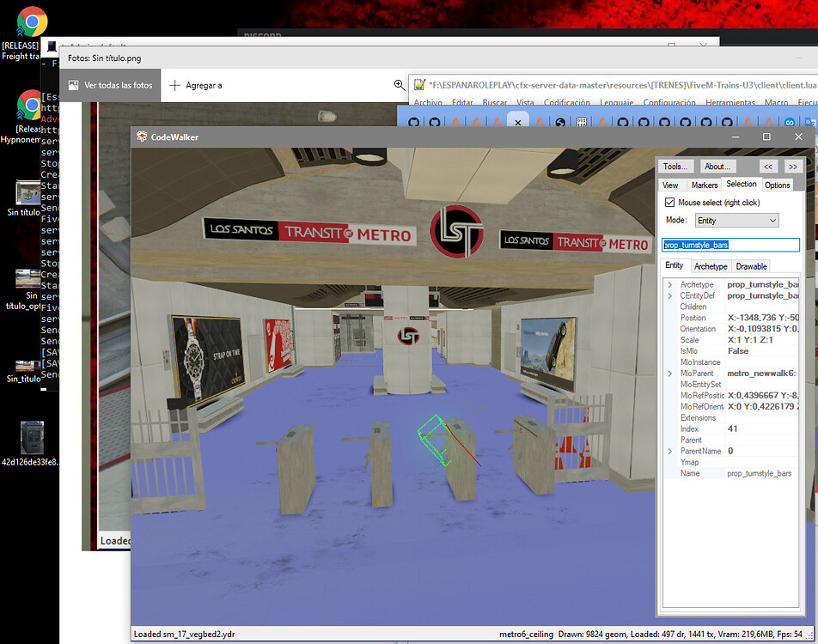Open the Sin titulo_opt desktop image icon
Image resolution: width=818 pixels, height=644 pixels.
[29, 278]
